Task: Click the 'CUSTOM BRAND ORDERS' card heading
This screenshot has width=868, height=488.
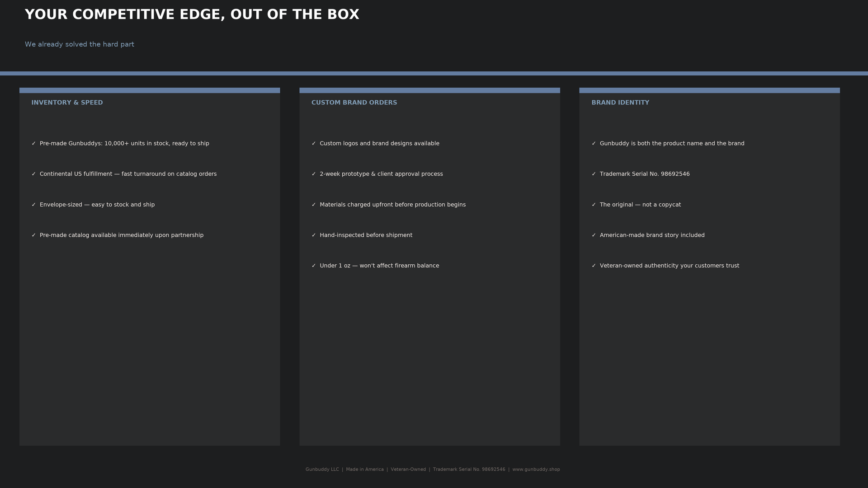Action: [354, 103]
